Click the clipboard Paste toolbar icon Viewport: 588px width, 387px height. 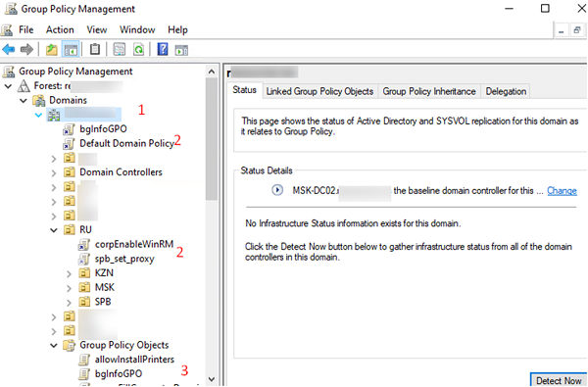click(95, 49)
